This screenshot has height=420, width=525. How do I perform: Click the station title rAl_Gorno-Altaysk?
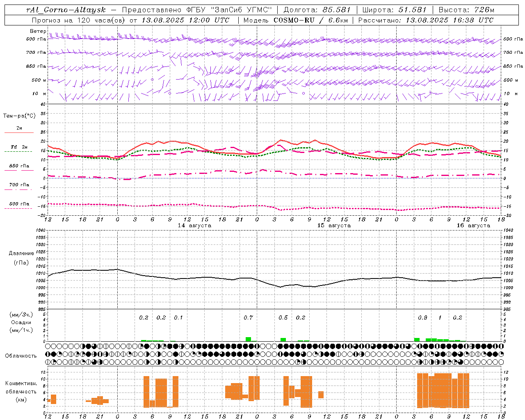coord(66,10)
